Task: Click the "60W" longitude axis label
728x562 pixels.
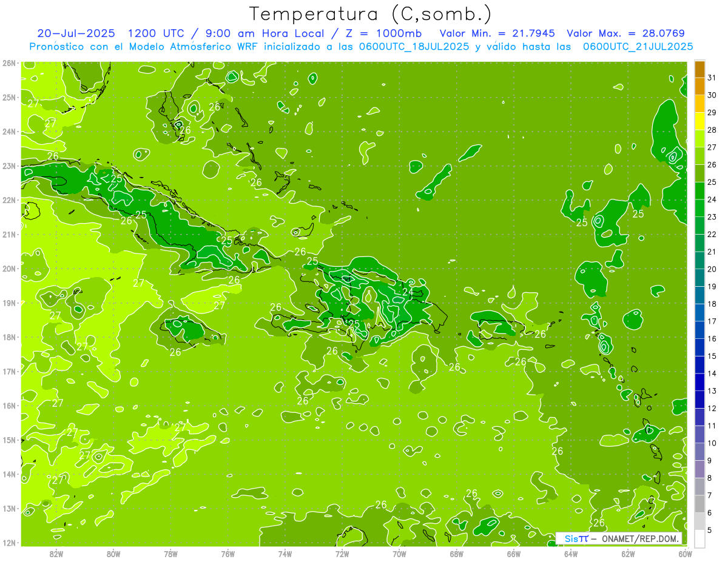Action: tap(685, 554)
